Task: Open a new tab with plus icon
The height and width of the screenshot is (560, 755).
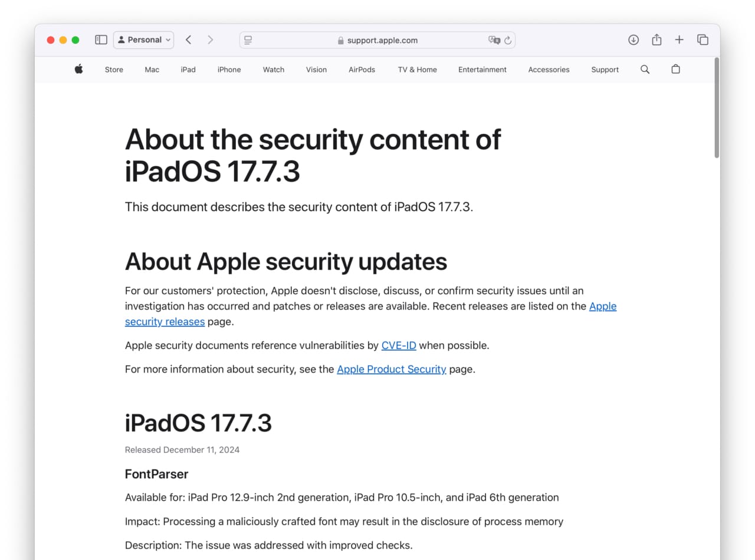Action: (679, 39)
